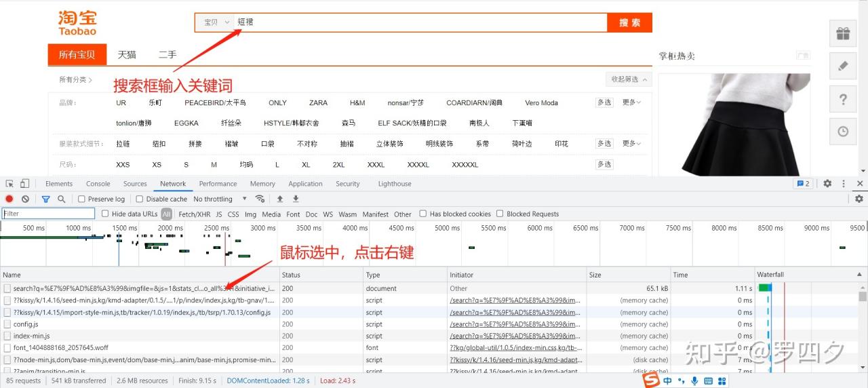Enable Preserve log checkbox
Image resolution: width=868 pixels, height=388 pixels.
pyautogui.click(x=81, y=199)
